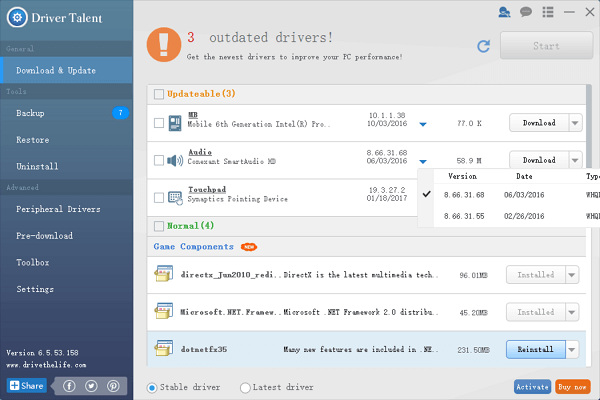This screenshot has height=400, width=600.
Task: Check the MB driver checkbox
Action: [159, 123]
